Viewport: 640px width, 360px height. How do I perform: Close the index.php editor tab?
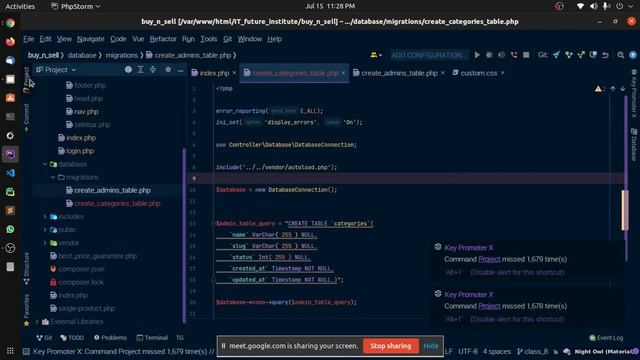pos(234,73)
